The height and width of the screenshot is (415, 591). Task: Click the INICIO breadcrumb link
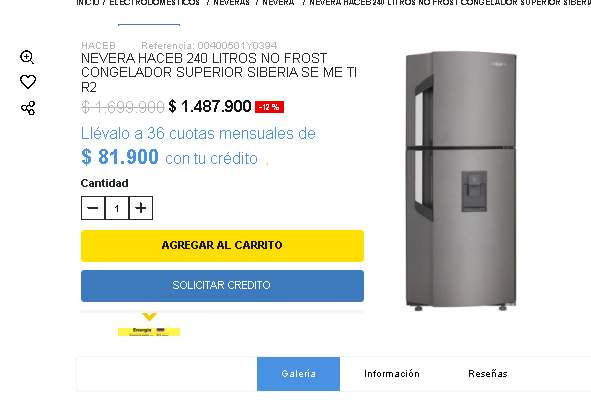(87, 3)
